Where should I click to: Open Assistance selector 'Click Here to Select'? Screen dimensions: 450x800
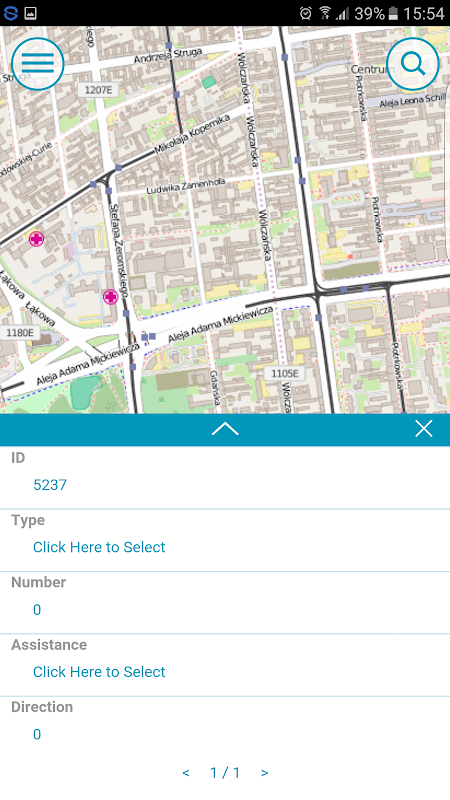[99, 671]
